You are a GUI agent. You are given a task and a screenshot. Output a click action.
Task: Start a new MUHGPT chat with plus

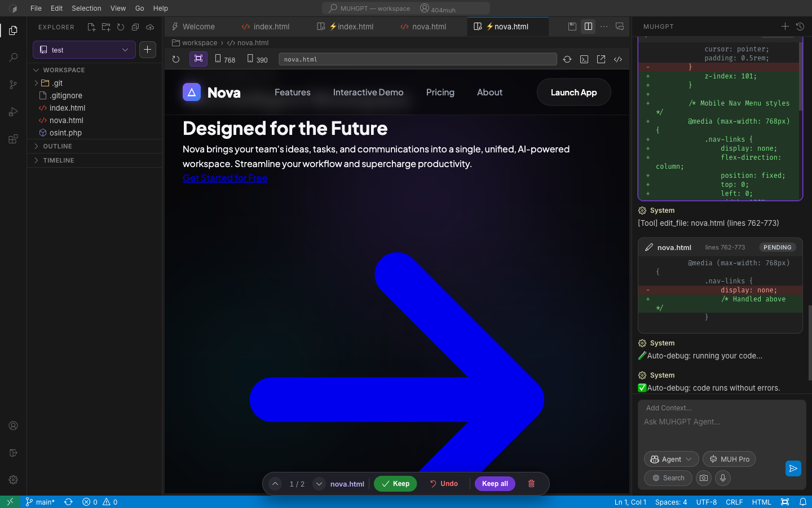(785, 27)
